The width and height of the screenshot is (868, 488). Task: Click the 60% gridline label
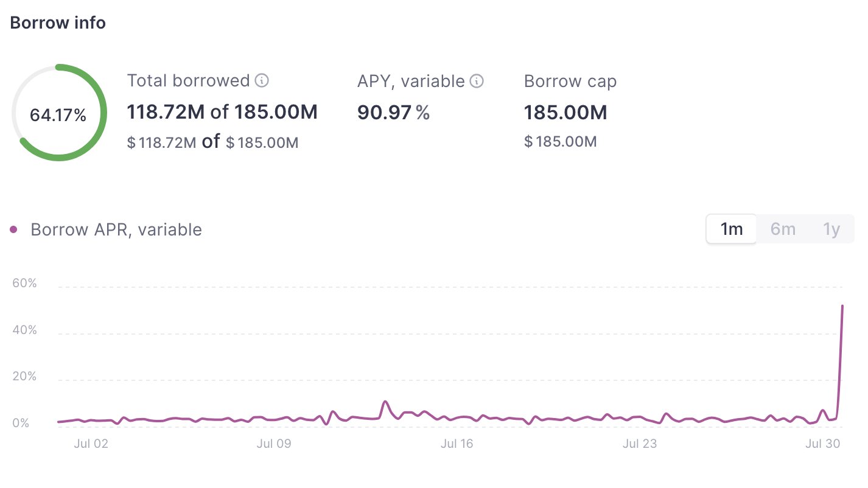point(24,284)
